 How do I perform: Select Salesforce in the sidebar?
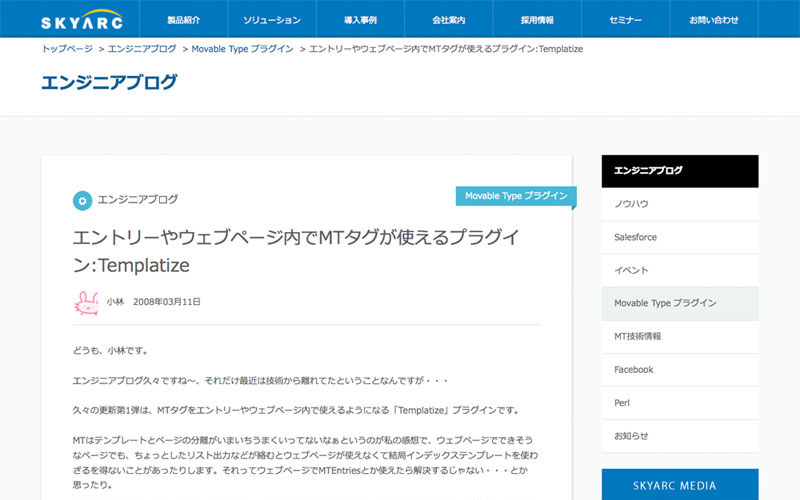pos(680,237)
